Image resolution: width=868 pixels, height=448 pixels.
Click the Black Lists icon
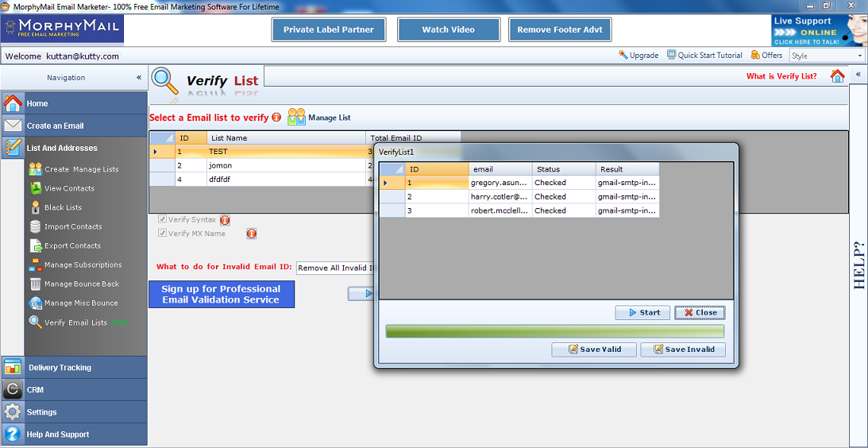[x=36, y=207]
